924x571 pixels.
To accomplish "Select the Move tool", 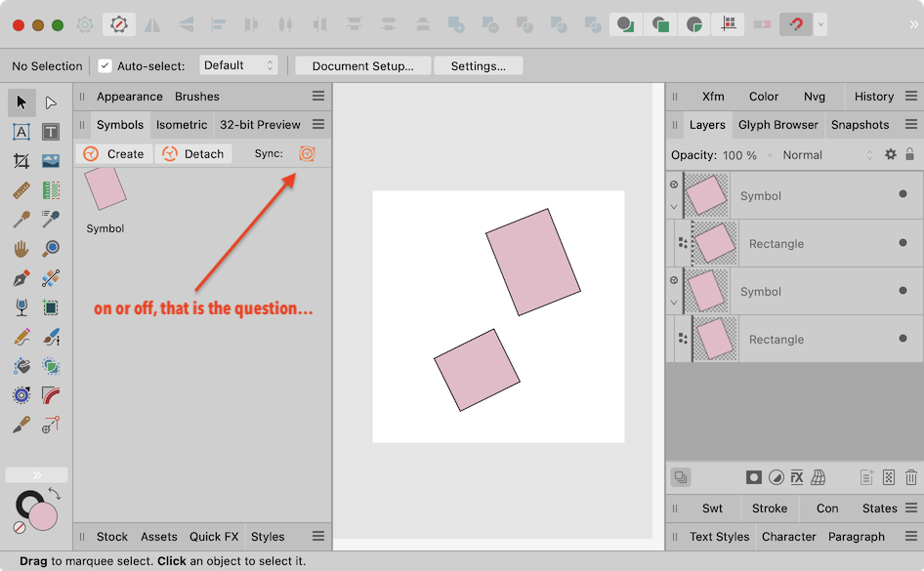I will coord(21,102).
